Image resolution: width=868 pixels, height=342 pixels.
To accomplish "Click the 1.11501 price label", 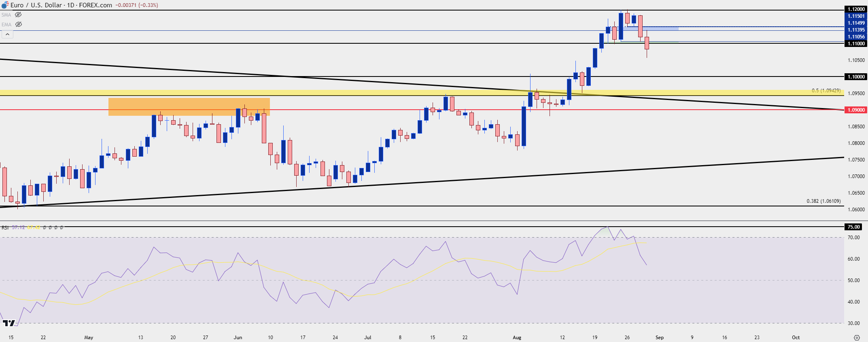I will click(856, 16).
